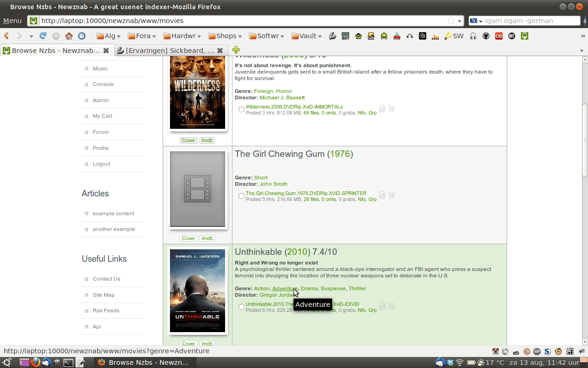Image resolution: width=588 pixels, height=368 pixels.
Task: Tick the checkbox for The.Girl.Chewing.Gum.1976 release
Action: point(242,196)
